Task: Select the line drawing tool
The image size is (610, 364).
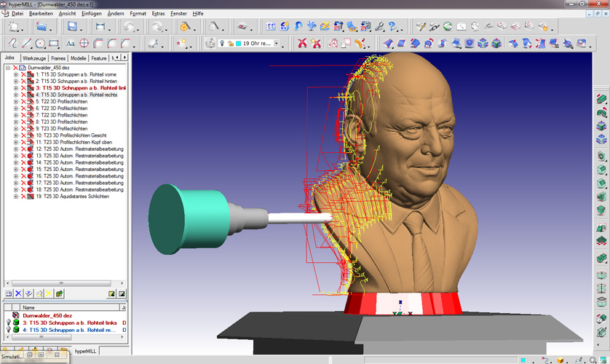Action: (x=27, y=44)
